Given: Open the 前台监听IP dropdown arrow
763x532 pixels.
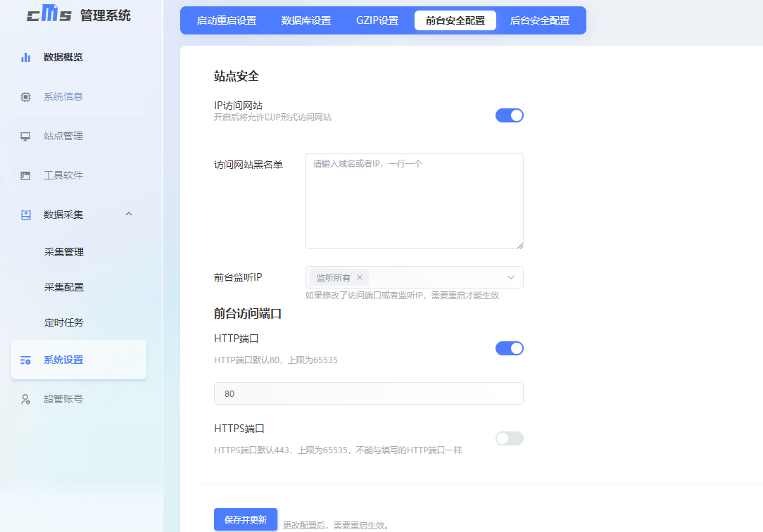Looking at the screenshot, I should tap(511, 277).
